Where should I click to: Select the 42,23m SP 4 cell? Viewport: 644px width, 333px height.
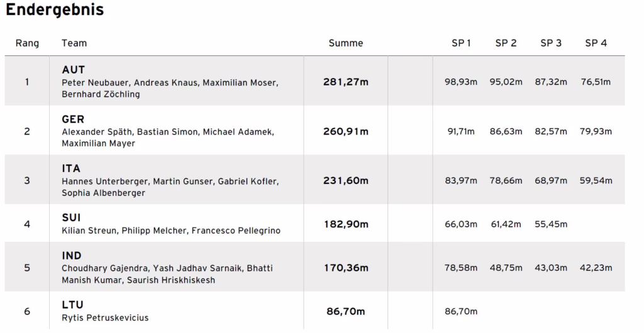(x=596, y=268)
